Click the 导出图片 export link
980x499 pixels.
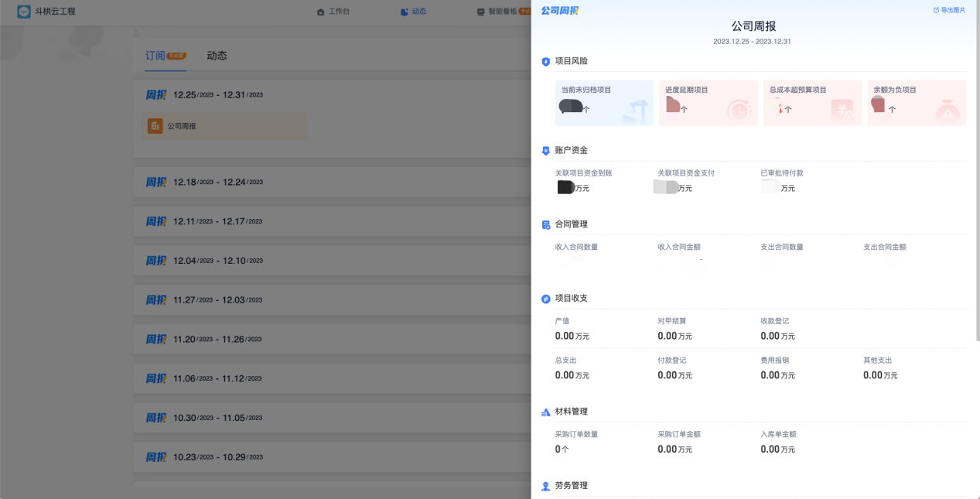click(949, 10)
